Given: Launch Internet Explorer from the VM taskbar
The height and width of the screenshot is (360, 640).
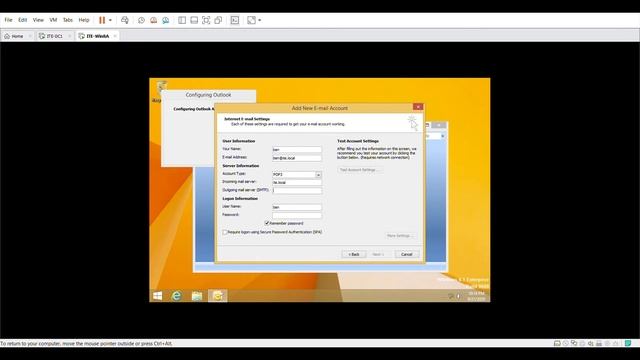Looking at the screenshot, I should (x=176, y=296).
